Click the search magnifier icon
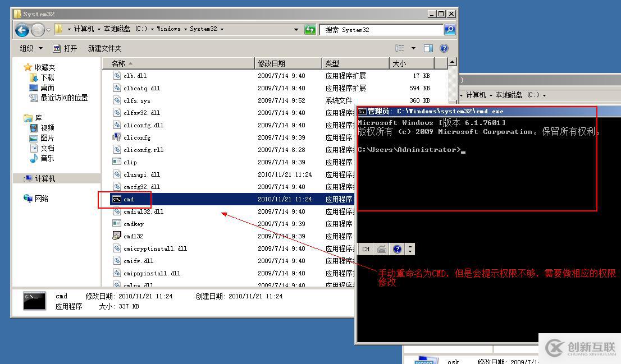 point(450,29)
